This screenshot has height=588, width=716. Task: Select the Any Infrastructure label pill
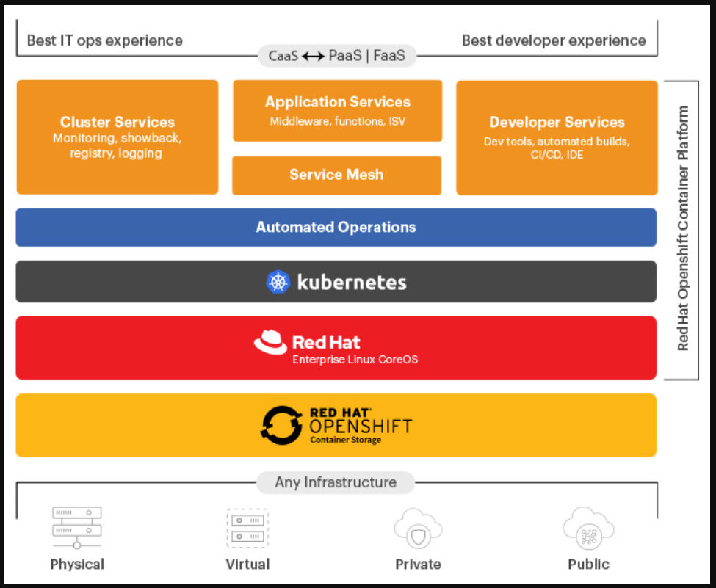pyautogui.click(x=336, y=482)
